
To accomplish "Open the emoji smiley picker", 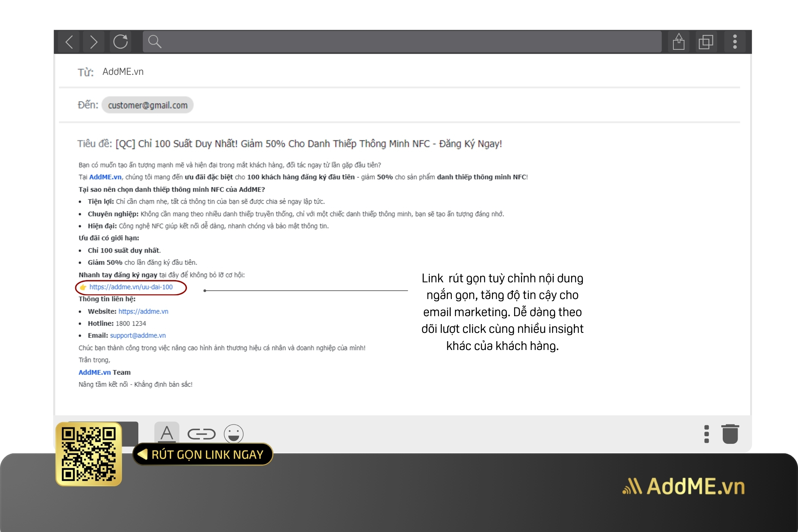I will [x=233, y=434].
